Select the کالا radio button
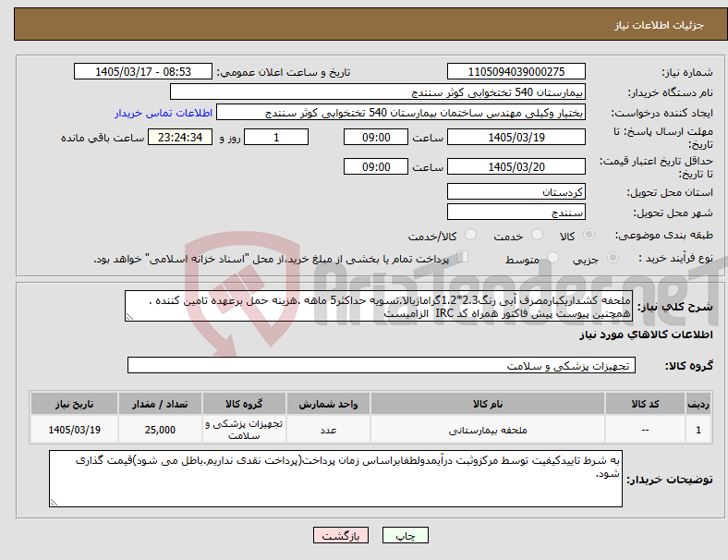 (588, 235)
